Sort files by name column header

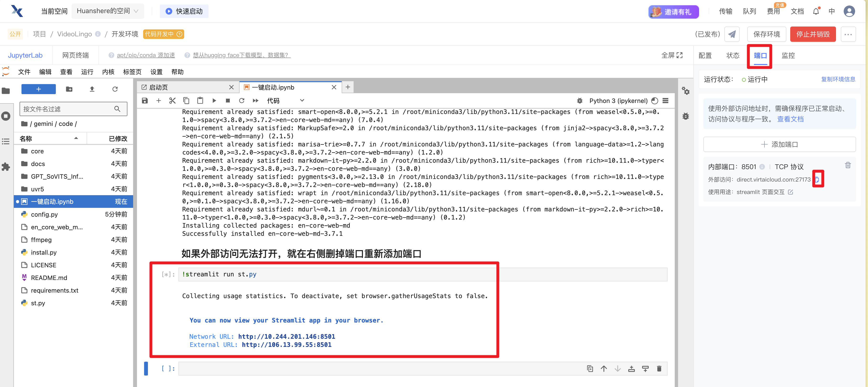[x=50, y=138]
